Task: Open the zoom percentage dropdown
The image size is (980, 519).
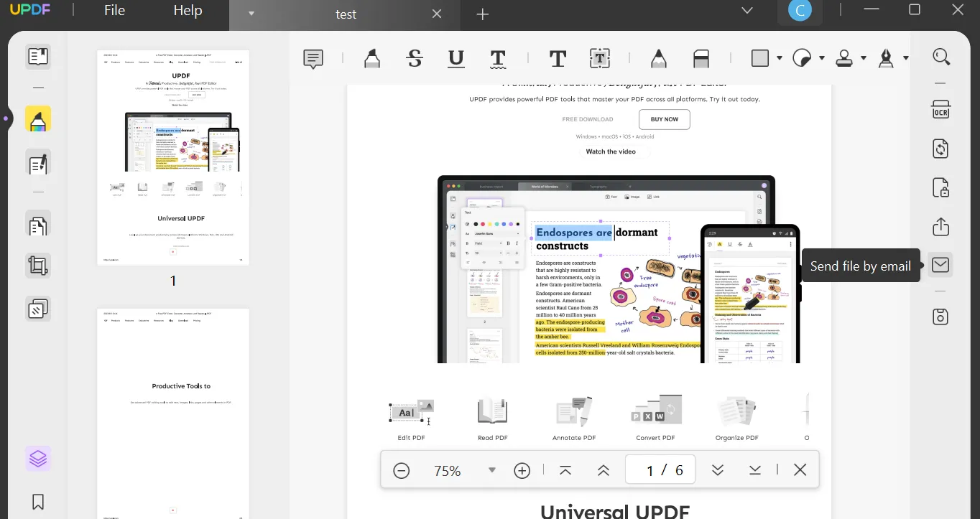Action: coord(492,470)
